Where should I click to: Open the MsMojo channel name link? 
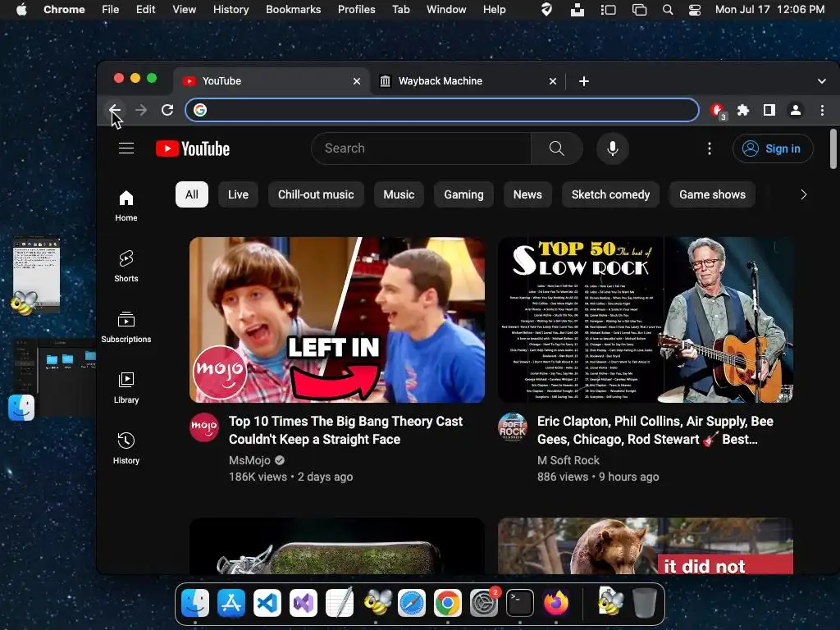(x=249, y=460)
